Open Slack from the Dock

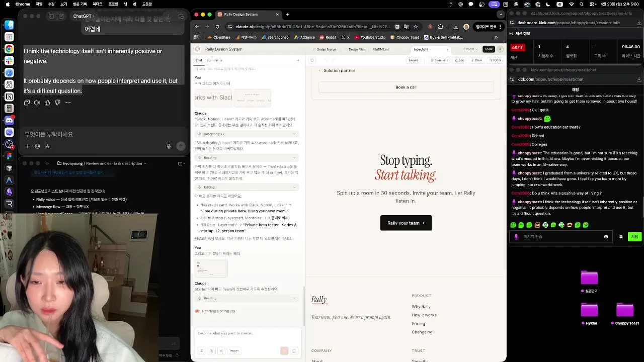(x=9, y=61)
